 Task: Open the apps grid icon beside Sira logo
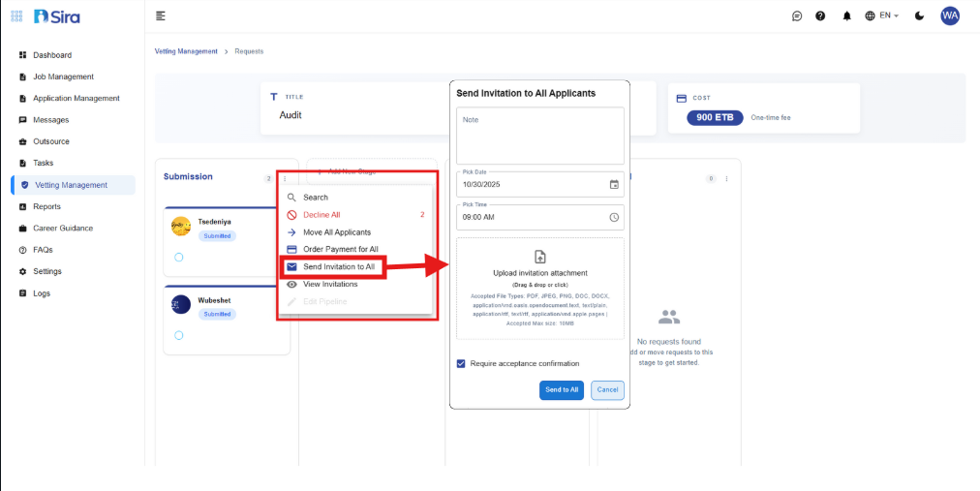point(16,16)
